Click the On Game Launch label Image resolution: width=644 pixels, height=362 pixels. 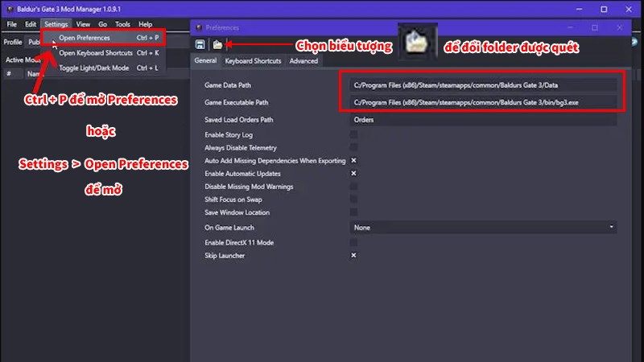pos(229,228)
